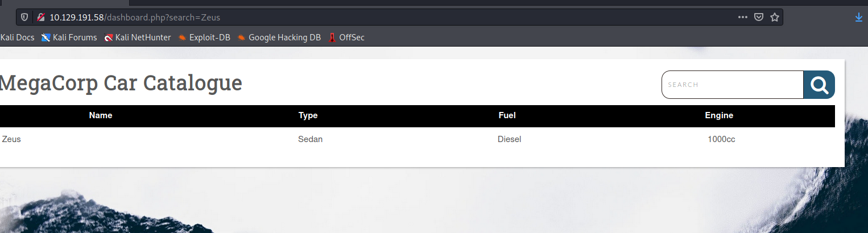Open the Kali Forums bookmark
Screen dimensions: 868x233
(69, 38)
